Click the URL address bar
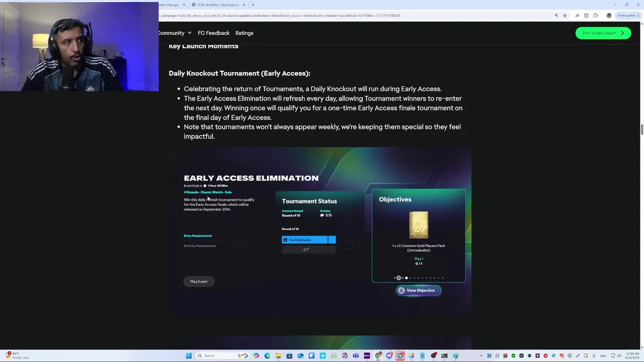Image resolution: width=644 pixels, height=362 pixels. coord(352,16)
